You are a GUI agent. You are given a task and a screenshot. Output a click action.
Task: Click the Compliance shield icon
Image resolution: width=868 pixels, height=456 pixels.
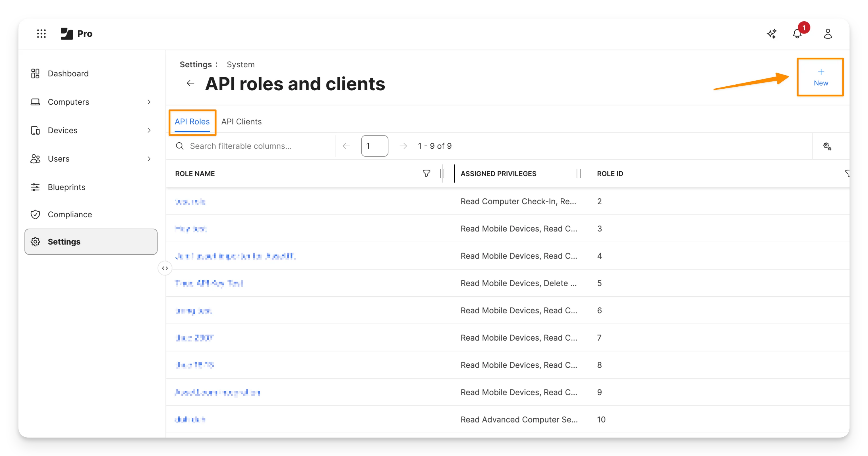[35, 214]
